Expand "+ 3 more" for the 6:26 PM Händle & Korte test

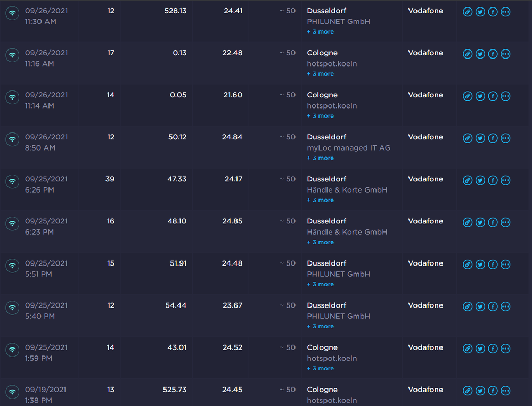click(x=321, y=200)
